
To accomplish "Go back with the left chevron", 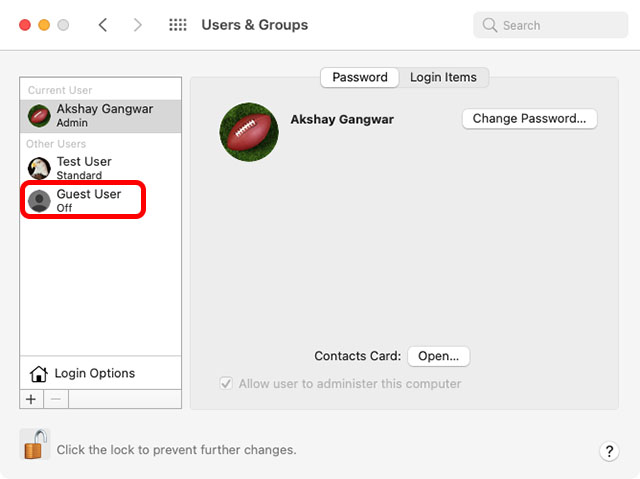I will [103, 25].
